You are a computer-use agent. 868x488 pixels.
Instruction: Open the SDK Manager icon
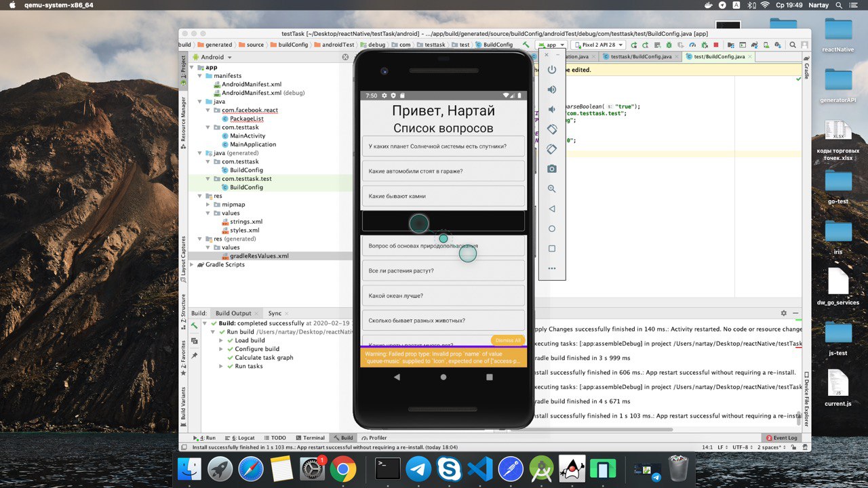point(778,45)
